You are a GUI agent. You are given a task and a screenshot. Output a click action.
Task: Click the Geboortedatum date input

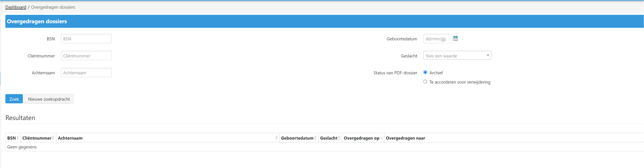437,39
